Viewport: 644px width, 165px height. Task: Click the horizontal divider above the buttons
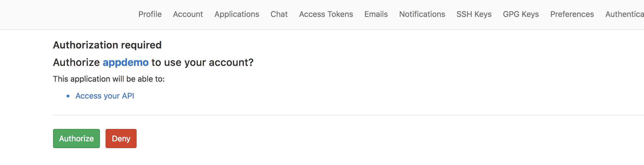click(x=349, y=115)
